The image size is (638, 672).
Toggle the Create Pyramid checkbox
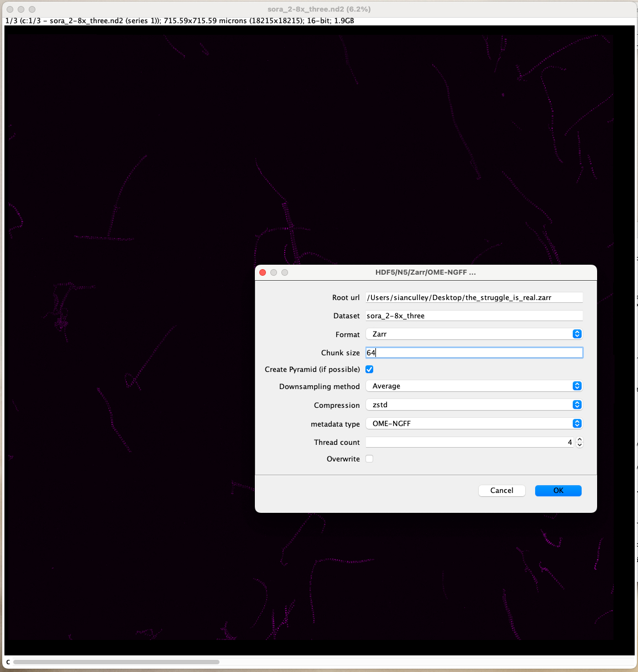[369, 370]
